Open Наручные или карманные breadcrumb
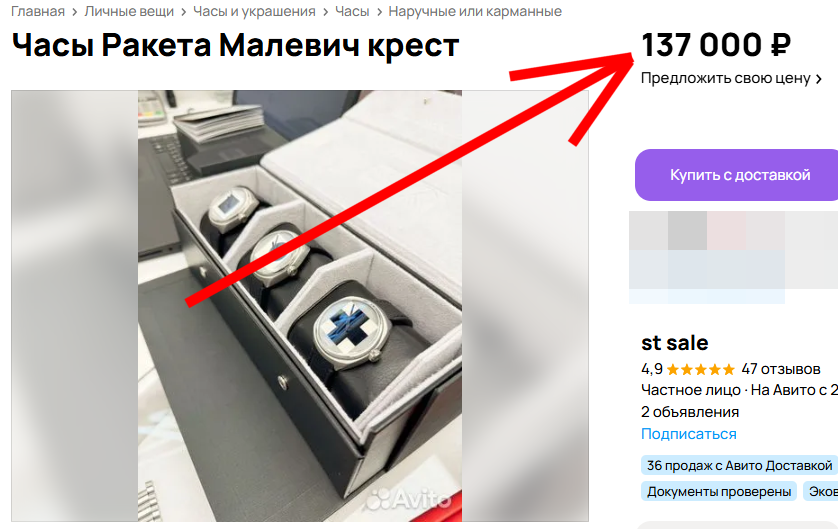Viewport: 838px width, 529px height. coord(475,11)
